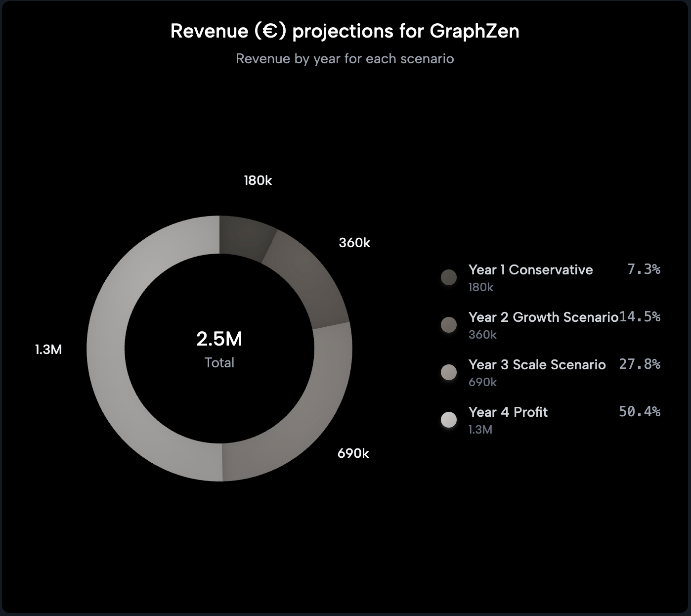Click the 50.4% percentage value

640,411
